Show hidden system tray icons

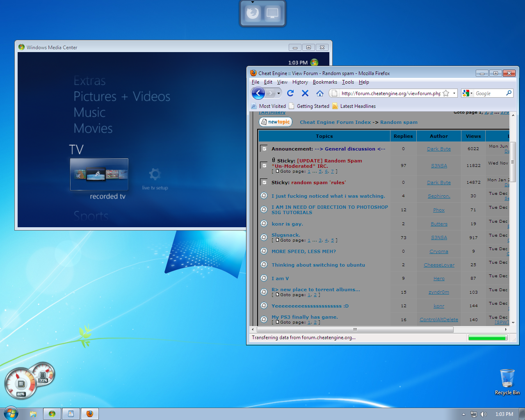click(463, 414)
